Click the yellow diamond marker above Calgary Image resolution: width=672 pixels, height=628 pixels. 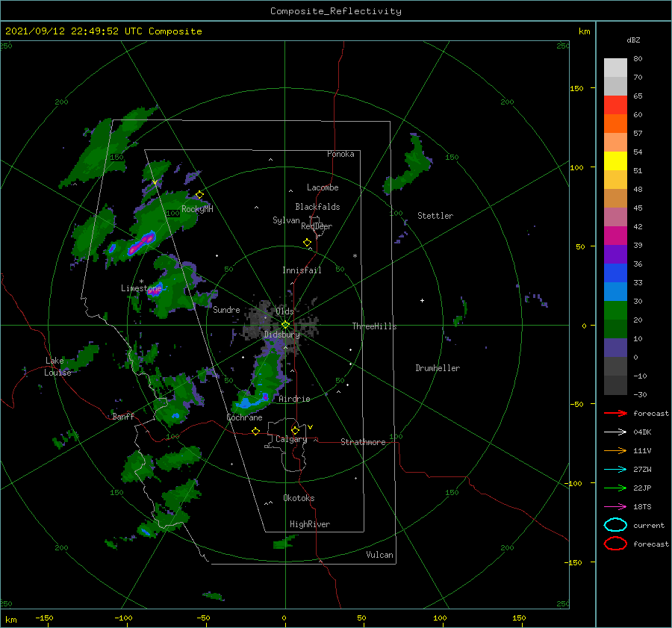(295, 430)
